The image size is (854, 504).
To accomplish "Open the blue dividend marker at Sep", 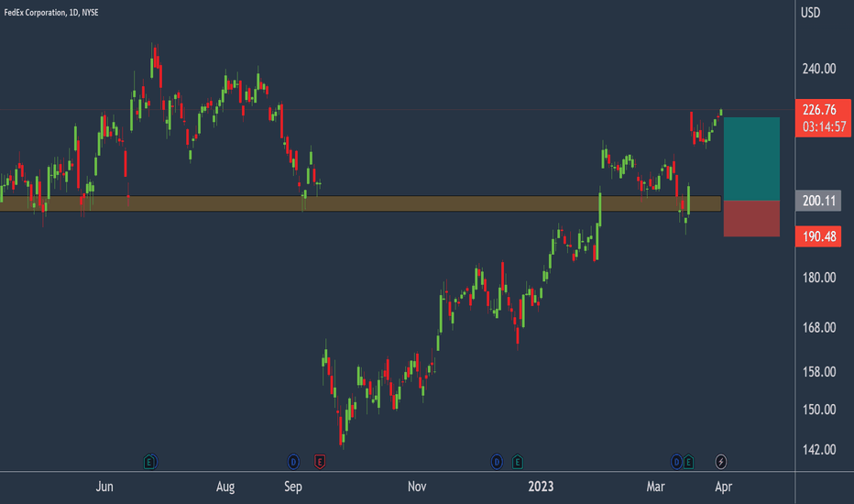I will coord(293,462).
